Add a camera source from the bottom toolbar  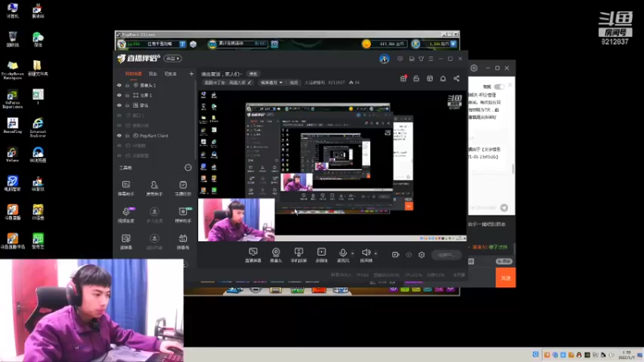coord(276,255)
